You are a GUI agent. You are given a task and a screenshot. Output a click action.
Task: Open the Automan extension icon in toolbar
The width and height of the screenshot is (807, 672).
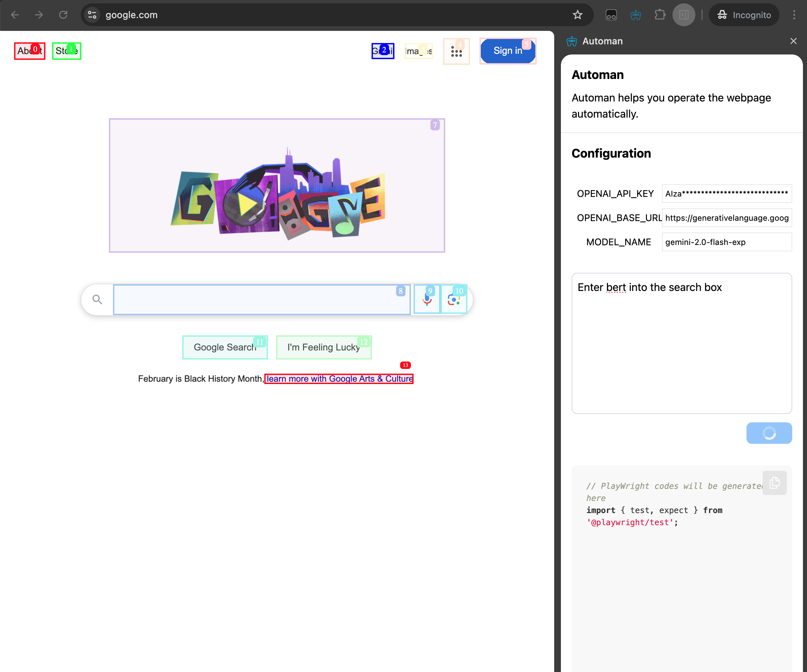pyautogui.click(x=635, y=15)
